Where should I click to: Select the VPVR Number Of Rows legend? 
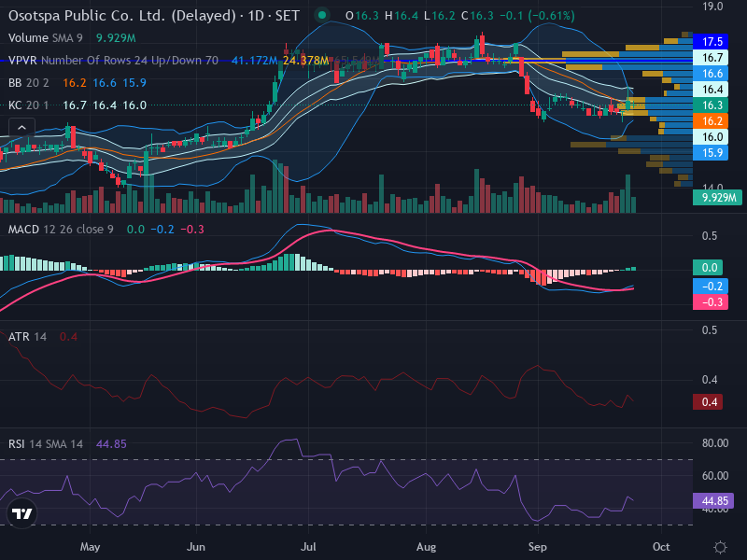coord(113,61)
